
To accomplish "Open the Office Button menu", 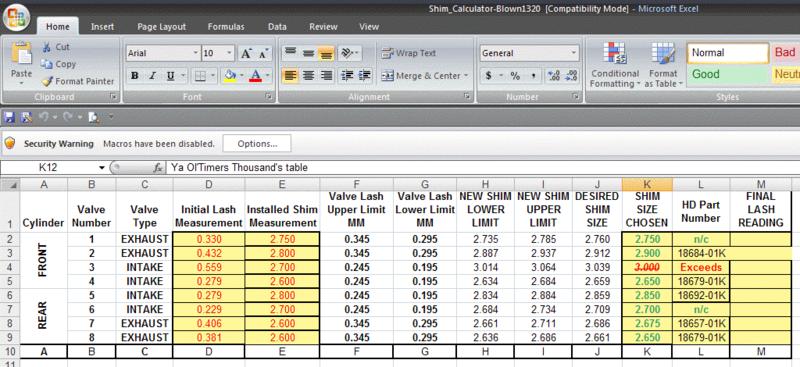I will tap(16, 17).
